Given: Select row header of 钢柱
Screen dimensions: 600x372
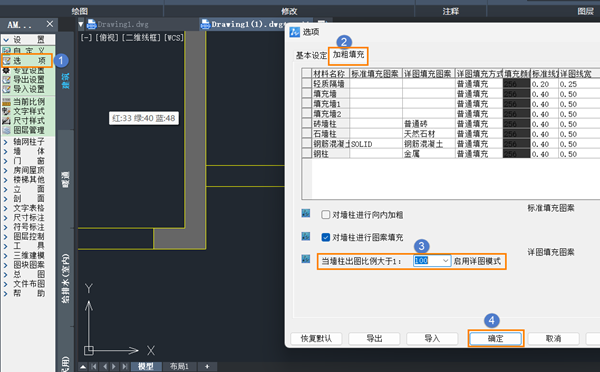Looking at the screenshot, I should tap(307, 153).
